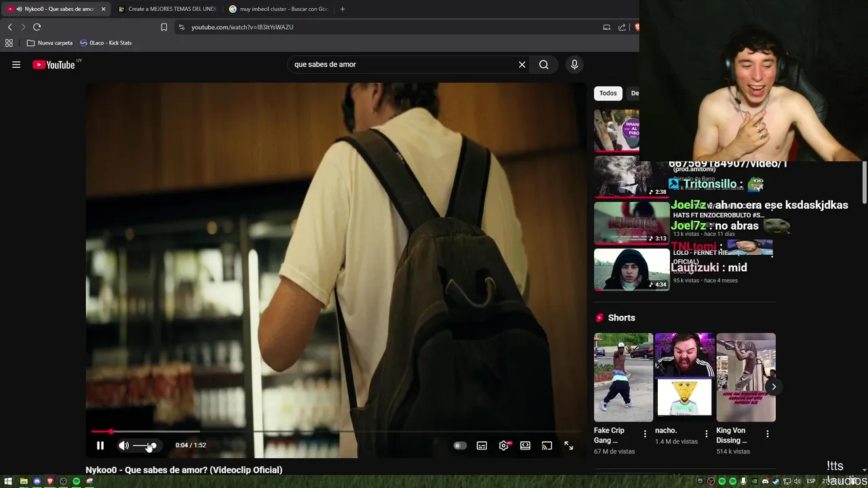Image resolution: width=868 pixels, height=488 pixels.
Task: Show next Shorts with the arrow
Action: click(774, 387)
